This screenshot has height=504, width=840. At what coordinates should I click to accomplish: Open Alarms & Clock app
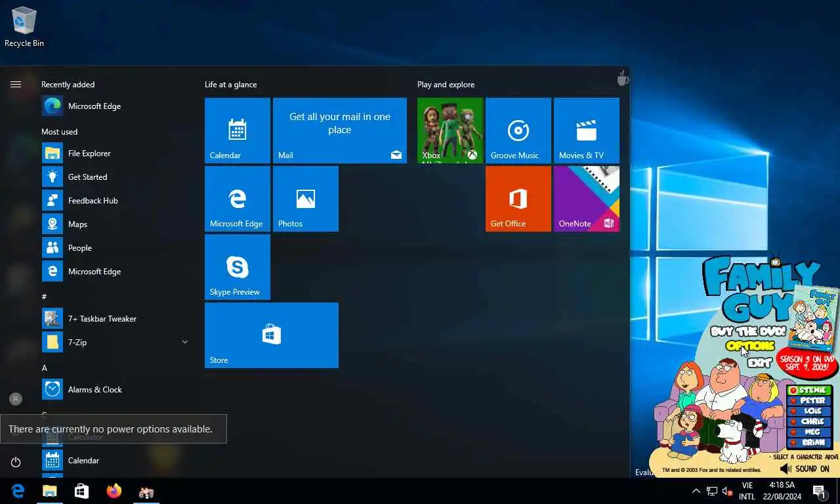coord(115,390)
